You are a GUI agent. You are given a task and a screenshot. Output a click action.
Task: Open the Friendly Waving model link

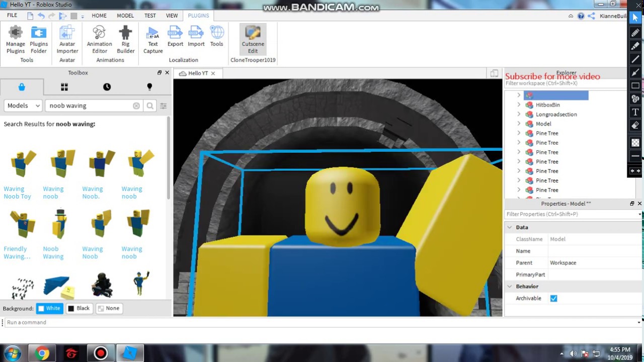[x=17, y=252]
